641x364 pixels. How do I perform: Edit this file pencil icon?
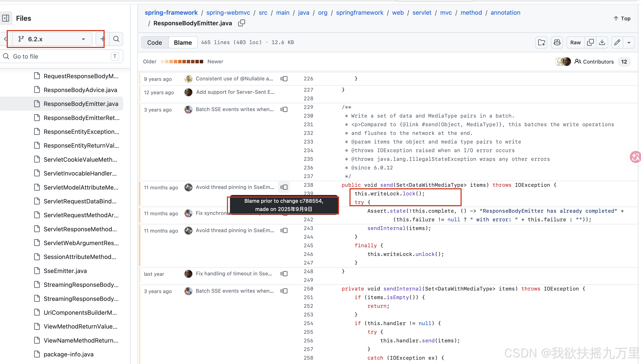click(617, 43)
